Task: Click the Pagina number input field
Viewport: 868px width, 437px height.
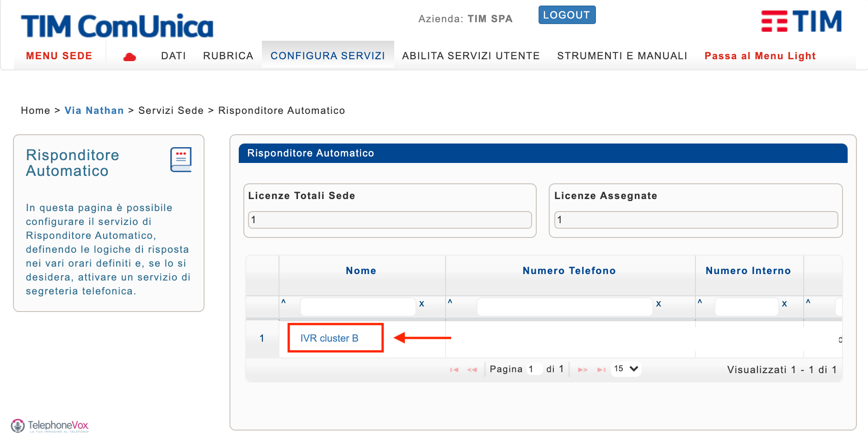Action: coord(534,369)
